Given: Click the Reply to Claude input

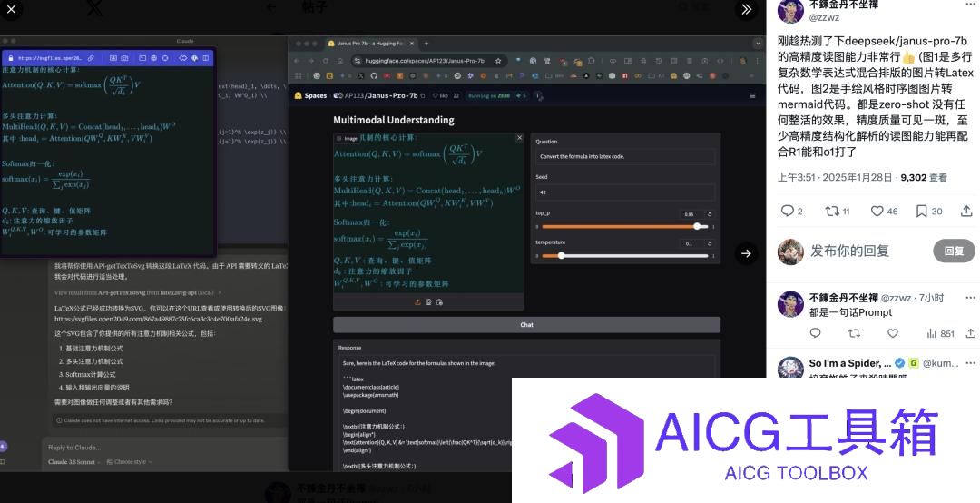Looking at the screenshot, I should click(74, 448).
